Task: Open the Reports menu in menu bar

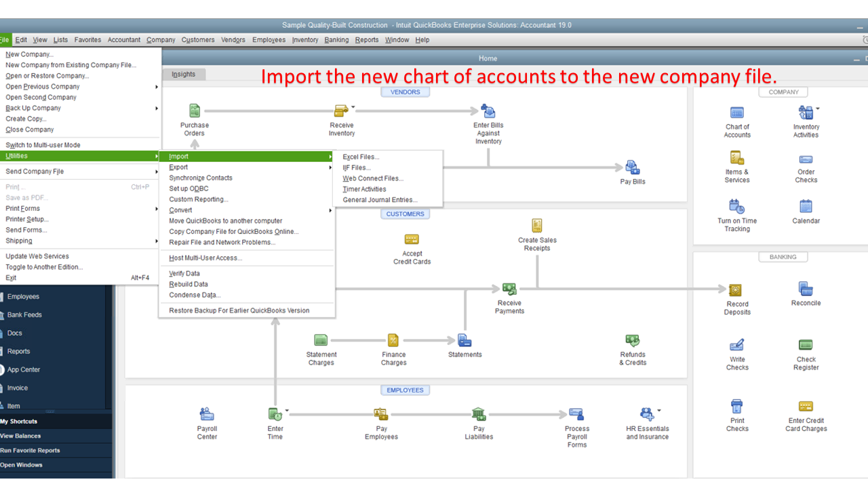Action: tap(367, 40)
